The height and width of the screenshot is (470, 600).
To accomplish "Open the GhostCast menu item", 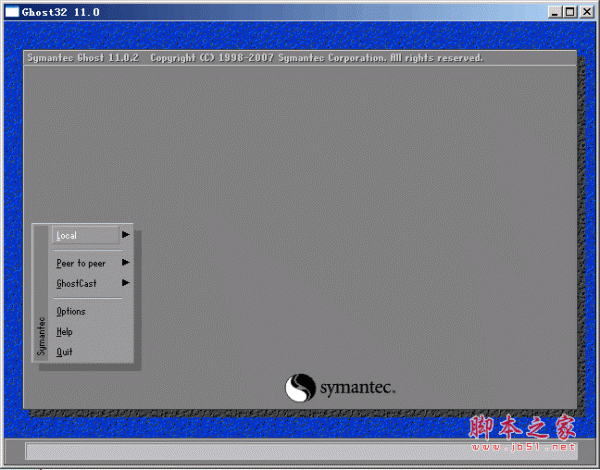I will point(76,284).
